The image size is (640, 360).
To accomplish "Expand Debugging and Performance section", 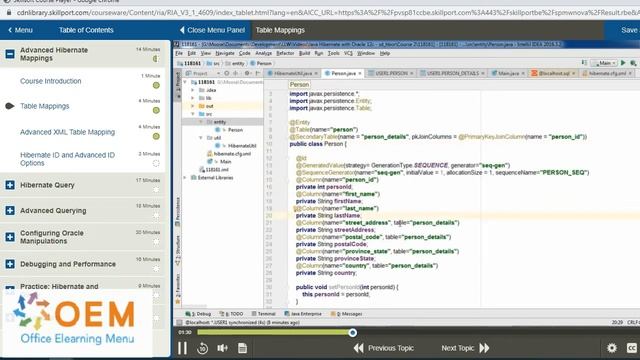I will point(10,264).
